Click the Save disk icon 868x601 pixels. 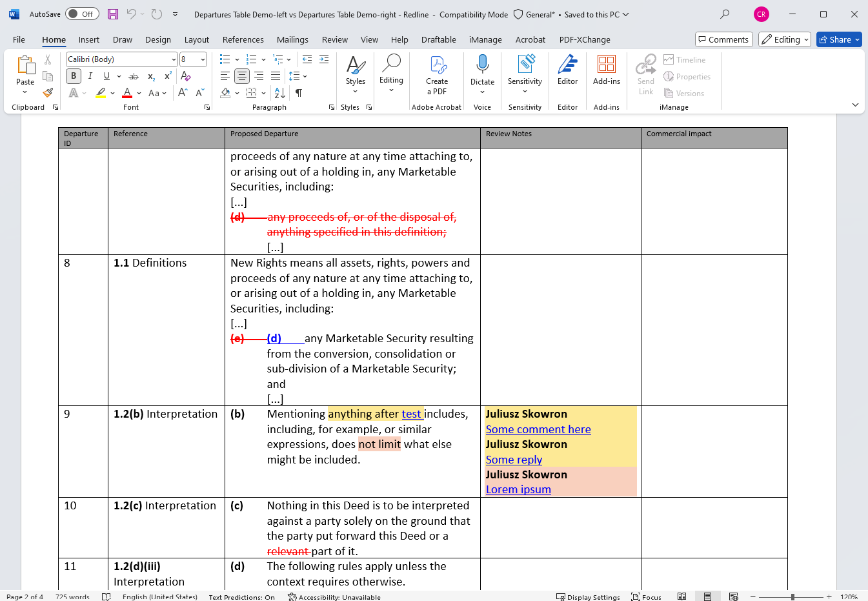pos(113,14)
